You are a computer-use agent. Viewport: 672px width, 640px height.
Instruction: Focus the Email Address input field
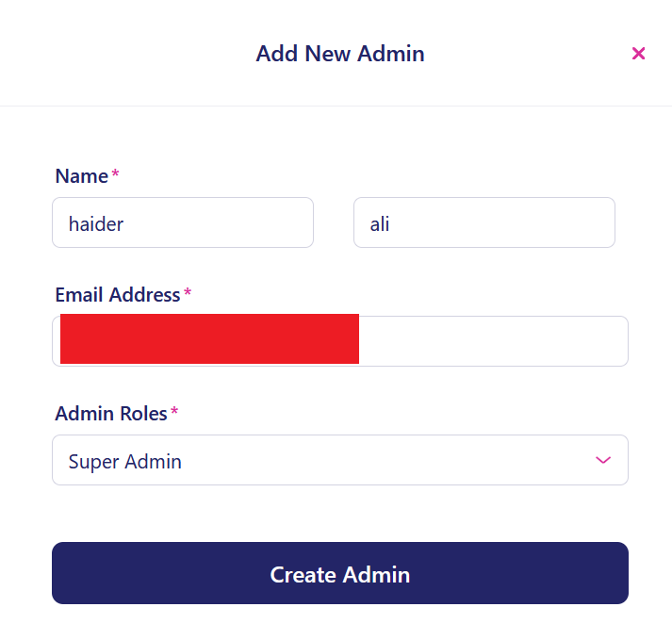click(x=490, y=341)
